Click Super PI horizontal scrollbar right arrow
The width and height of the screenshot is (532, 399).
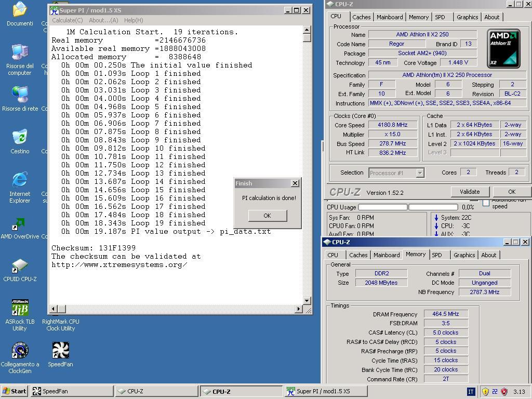(298, 309)
